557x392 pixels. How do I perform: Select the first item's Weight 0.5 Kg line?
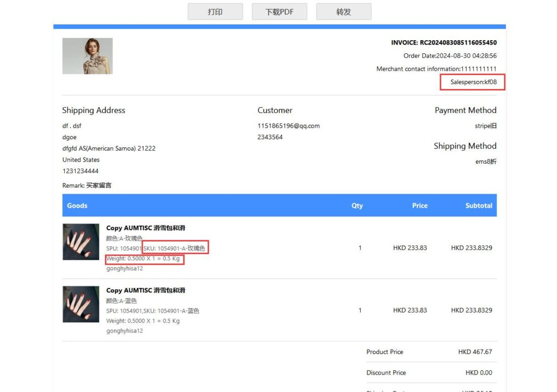143,258
